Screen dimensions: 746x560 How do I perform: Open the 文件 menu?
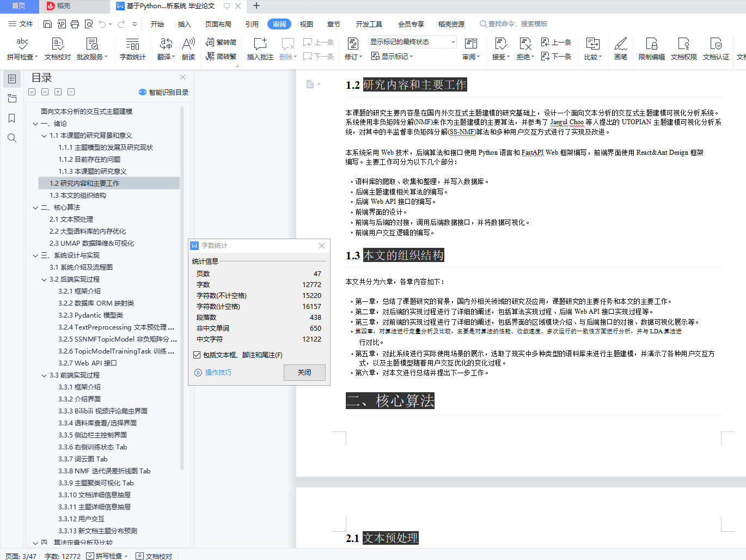21,24
